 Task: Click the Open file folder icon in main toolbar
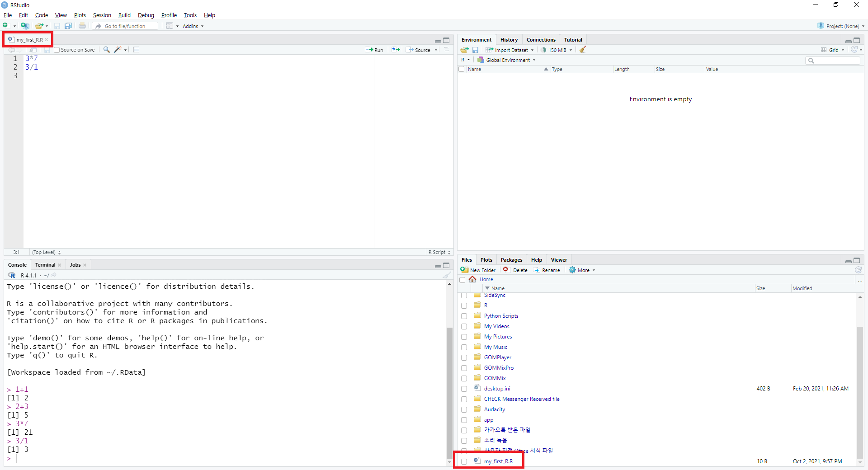39,26
